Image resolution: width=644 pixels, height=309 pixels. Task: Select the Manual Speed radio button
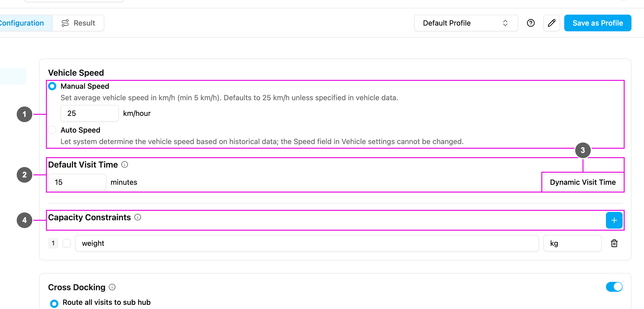(52, 86)
